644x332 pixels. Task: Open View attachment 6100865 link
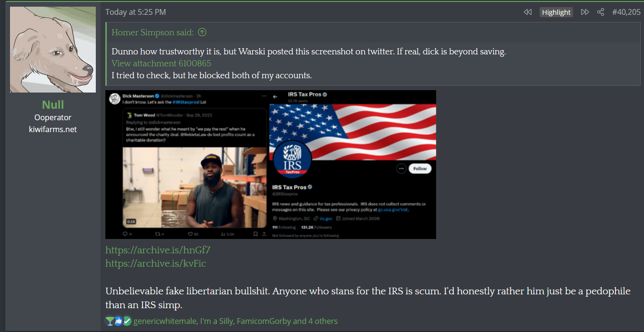point(161,63)
